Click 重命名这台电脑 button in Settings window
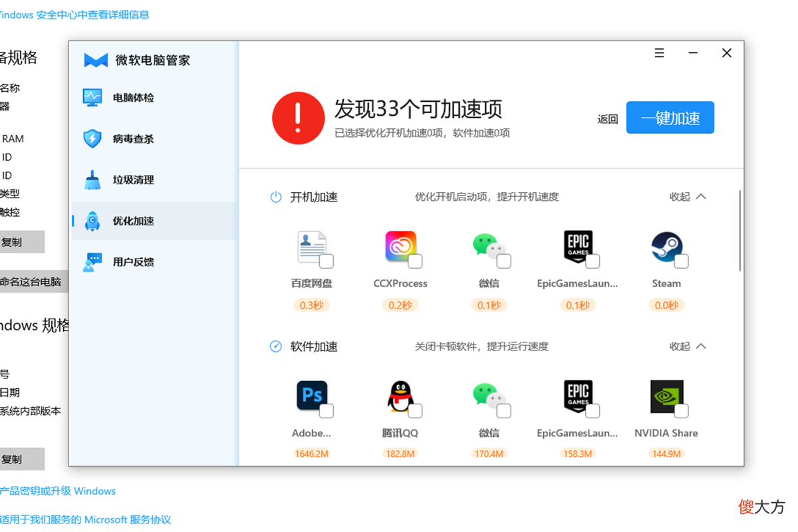 (33, 281)
